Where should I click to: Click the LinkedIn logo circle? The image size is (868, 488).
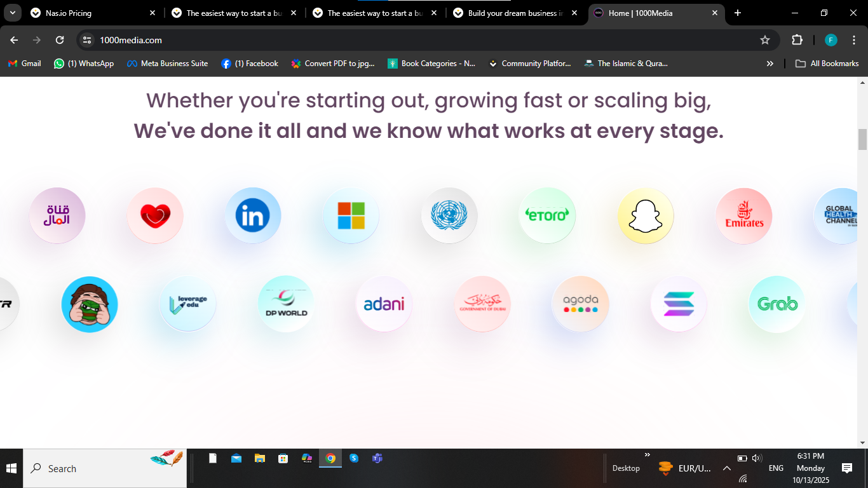coord(253,216)
